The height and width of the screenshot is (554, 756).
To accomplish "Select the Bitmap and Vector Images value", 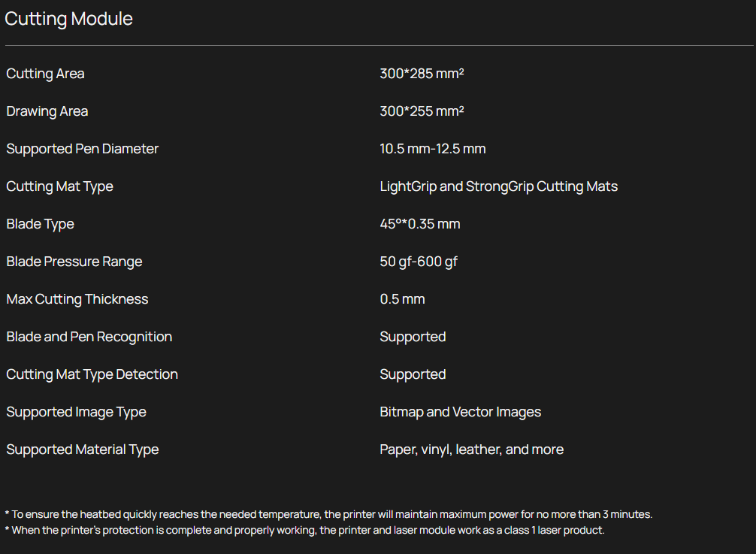I will click(461, 412).
